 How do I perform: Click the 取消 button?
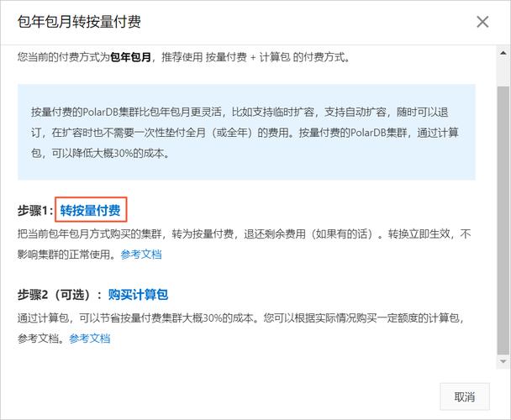pyautogui.click(x=465, y=396)
